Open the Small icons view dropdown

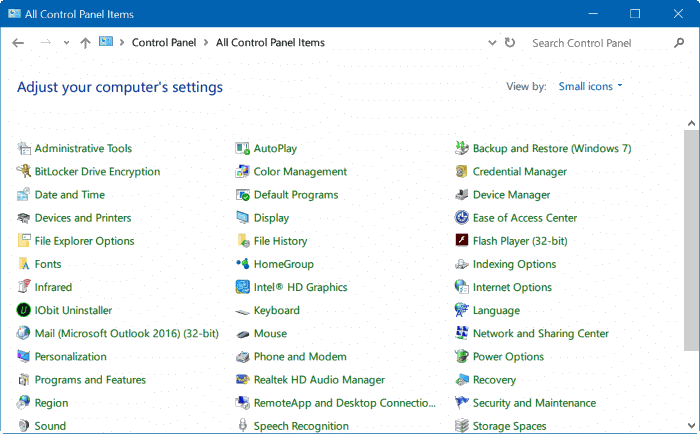590,86
